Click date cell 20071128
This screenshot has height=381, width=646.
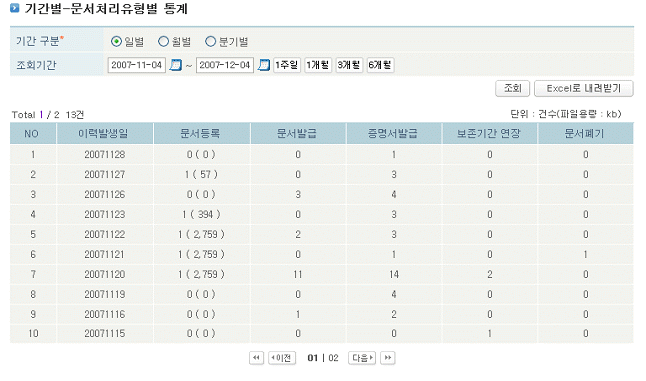point(105,154)
